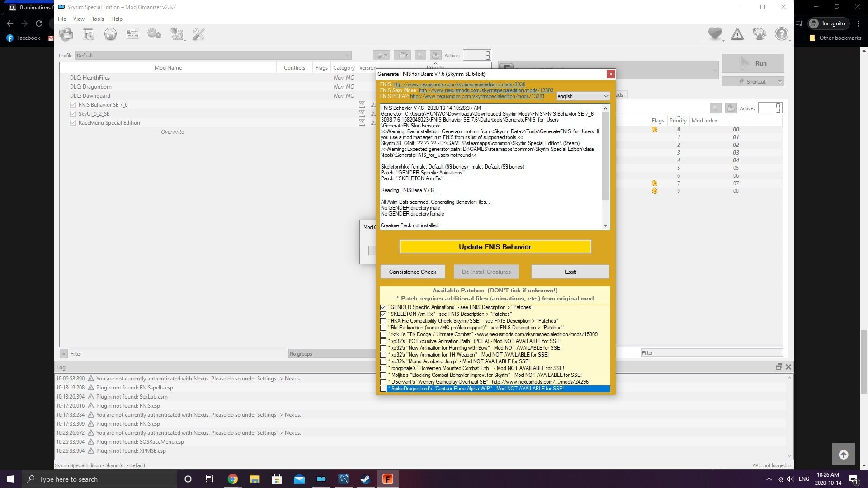This screenshot has height=488, width=868.
Task: Close the Log panel
Action: (788, 367)
